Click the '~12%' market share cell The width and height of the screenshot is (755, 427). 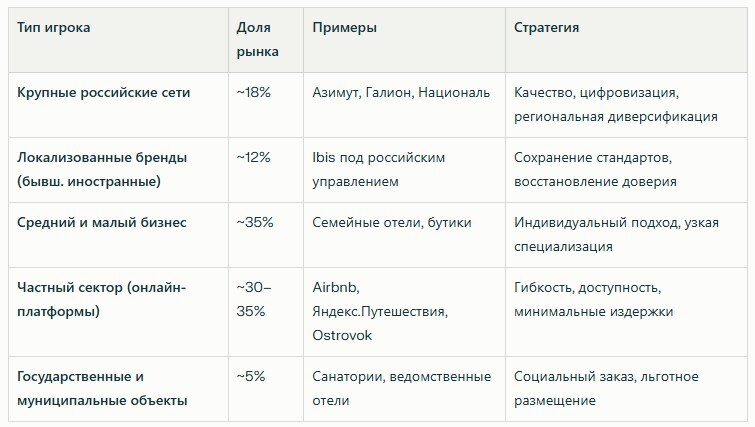tap(254, 157)
